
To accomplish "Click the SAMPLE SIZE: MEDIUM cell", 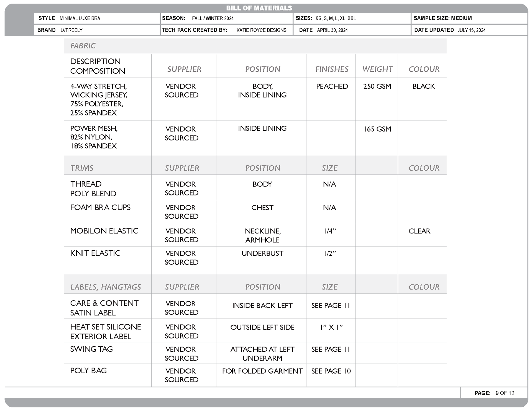I will pyautogui.click(x=443, y=18).
